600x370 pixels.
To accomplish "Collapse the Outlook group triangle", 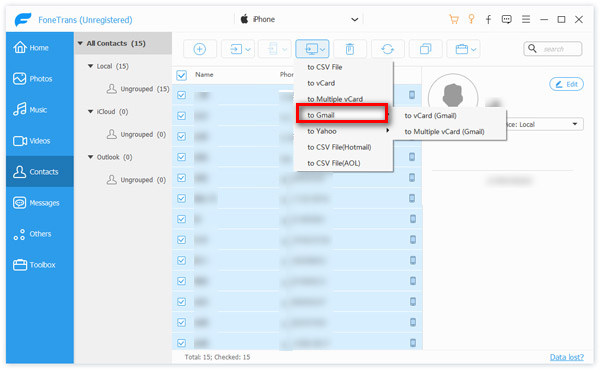I will click(x=91, y=157).
